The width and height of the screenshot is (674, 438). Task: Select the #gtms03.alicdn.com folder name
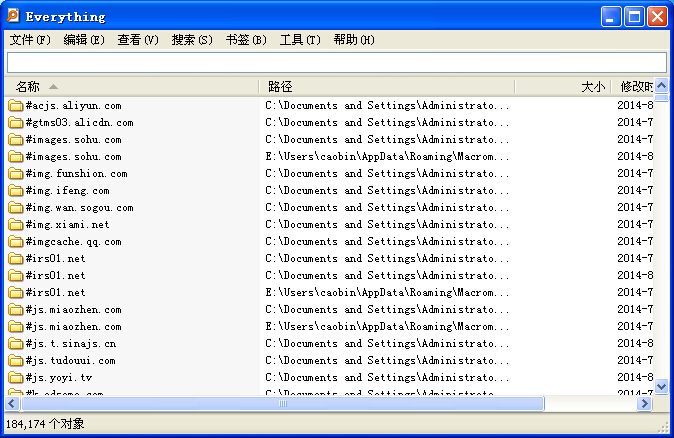coord(80,123)
